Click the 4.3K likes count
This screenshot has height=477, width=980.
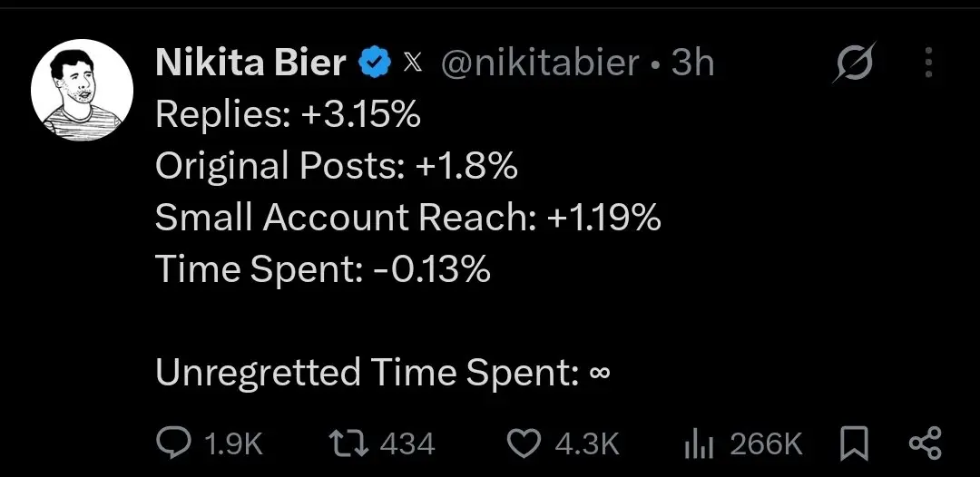coord(587,444)
